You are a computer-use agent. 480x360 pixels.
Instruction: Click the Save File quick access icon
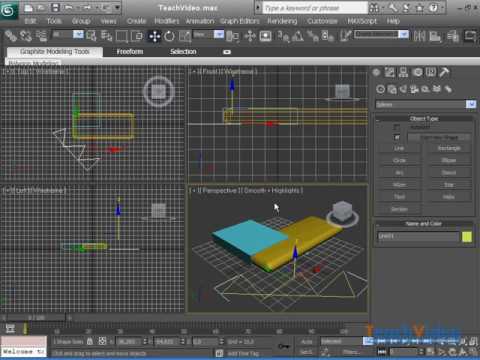pos(55,8)
